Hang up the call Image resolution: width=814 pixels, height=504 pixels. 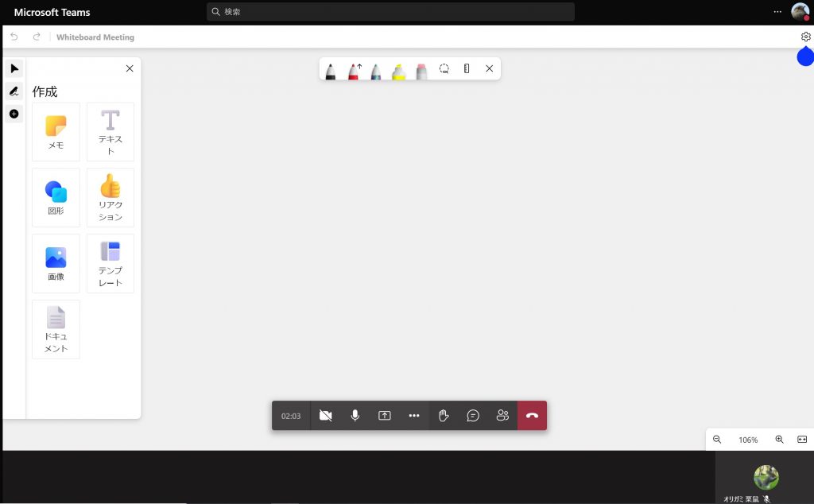(x=532, y=416)
